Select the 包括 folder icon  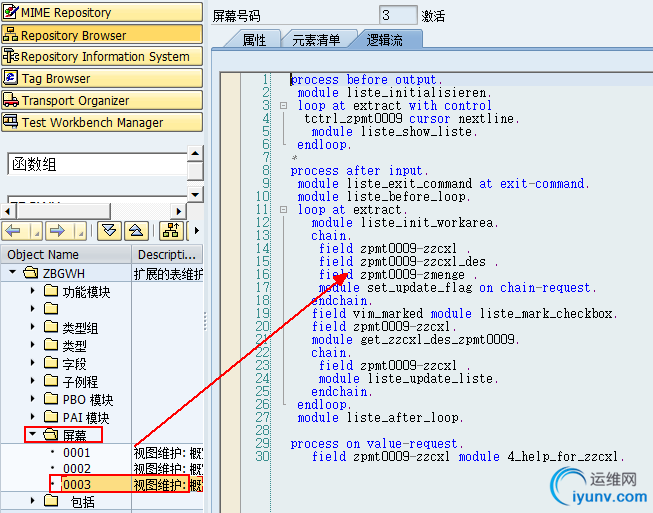point(51,500)
